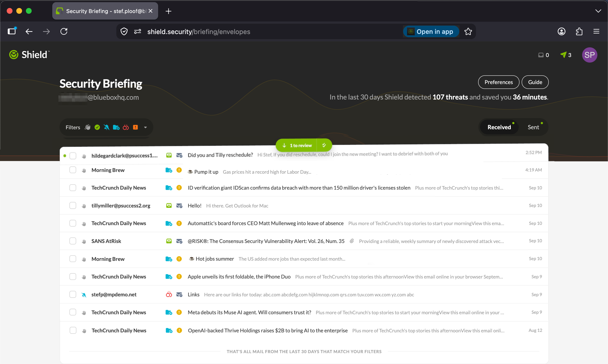
Task: Open the browser extensions icon
Action: (579, 31)
